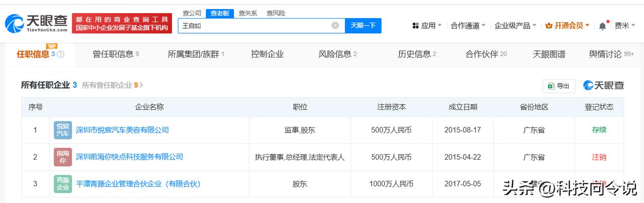Open 平潭青藤企业管理合伙企业 company link
This screenshot has height=203, width=644.
click(x=138, y=184)
